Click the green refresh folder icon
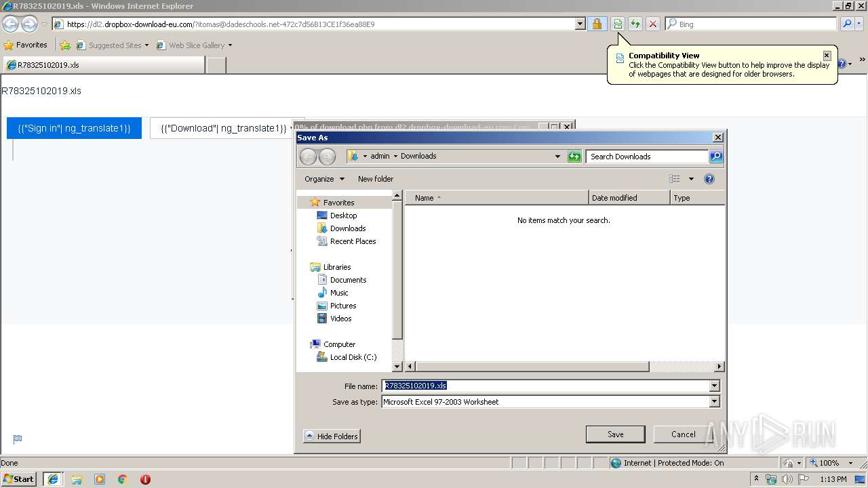Viewport: 868px width, 488px height. (574, 157)
